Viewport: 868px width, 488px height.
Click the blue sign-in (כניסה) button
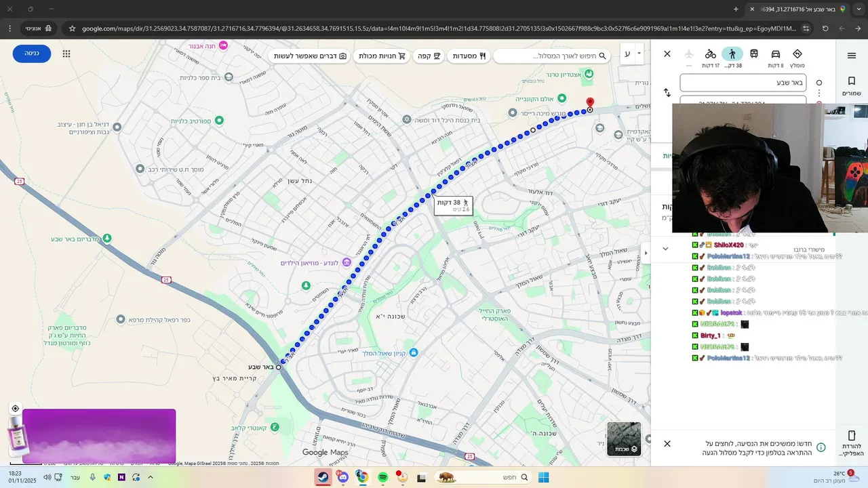(32, 54)
